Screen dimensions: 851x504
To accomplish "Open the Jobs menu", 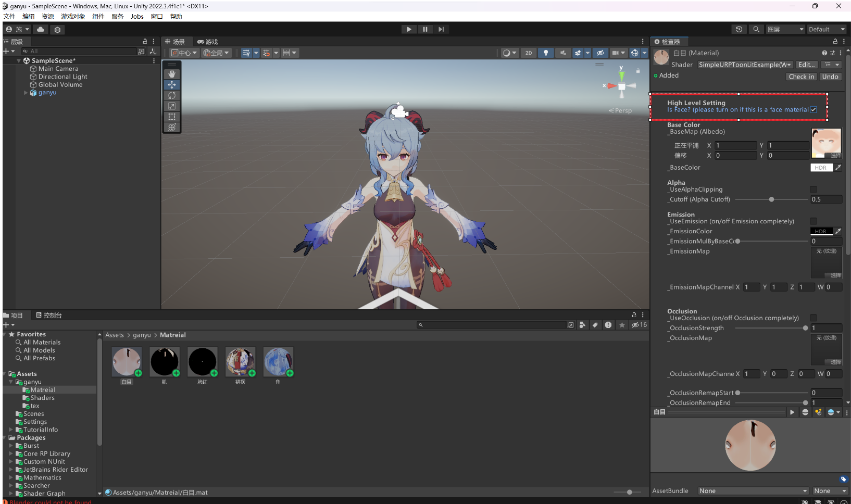I will 137,17.
